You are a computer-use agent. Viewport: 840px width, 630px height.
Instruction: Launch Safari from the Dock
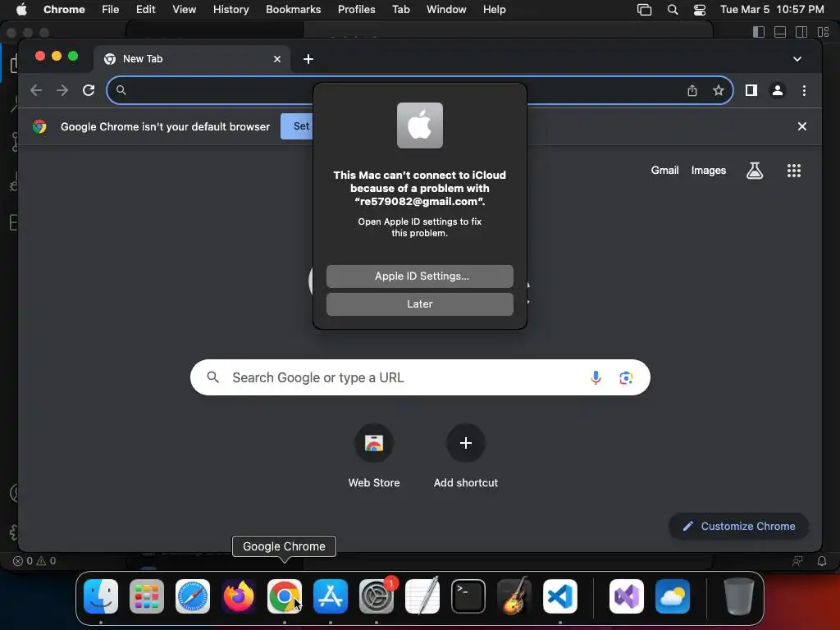click(x=193, y=596)
